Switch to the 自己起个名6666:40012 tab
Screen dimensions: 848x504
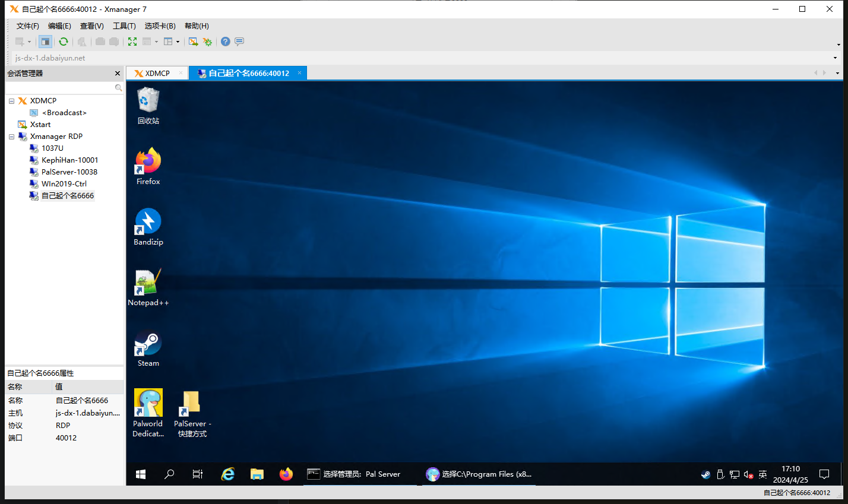point(249,73)
